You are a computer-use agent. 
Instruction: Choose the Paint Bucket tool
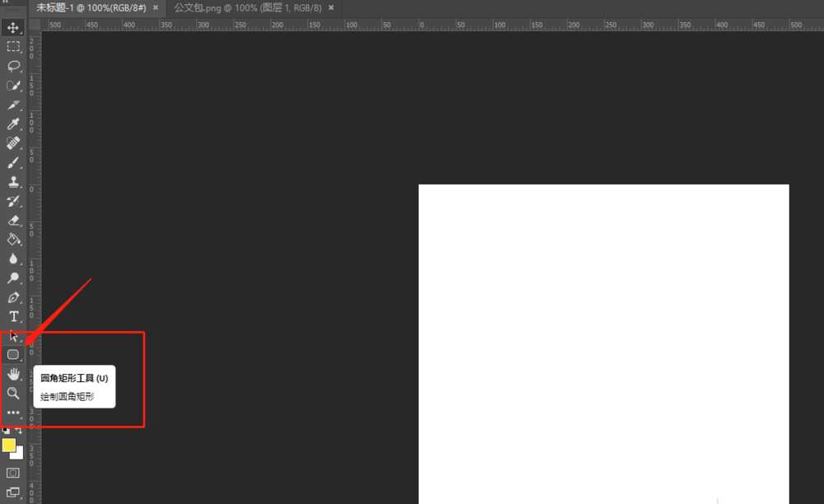[13, 240]
